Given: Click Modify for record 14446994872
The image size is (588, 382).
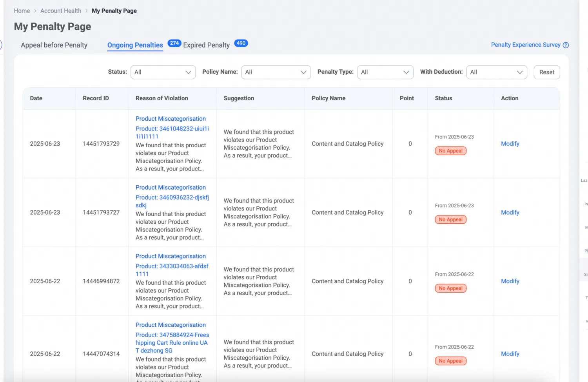Looking at the screenshot, I should (510, 281).
